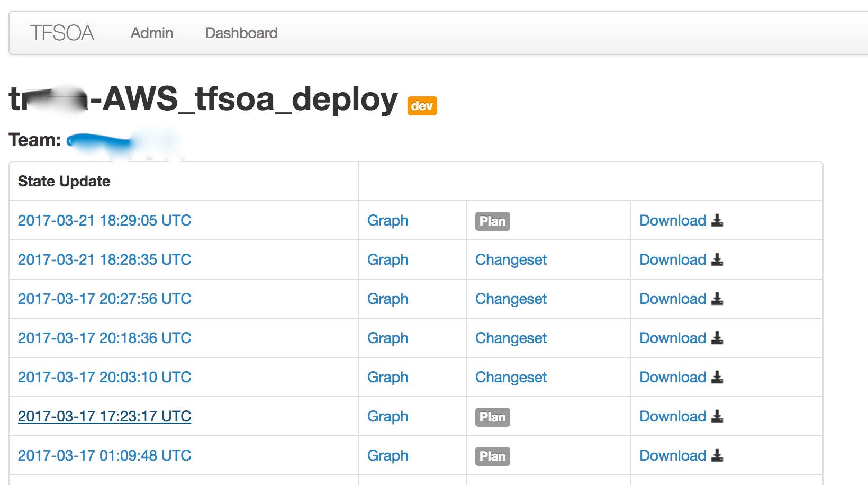The width and height of the screenshot is (868, 485).
Task: Open Changeset for 2017-03-17 20:18:36 row
Action: click(x=511, y=338)
